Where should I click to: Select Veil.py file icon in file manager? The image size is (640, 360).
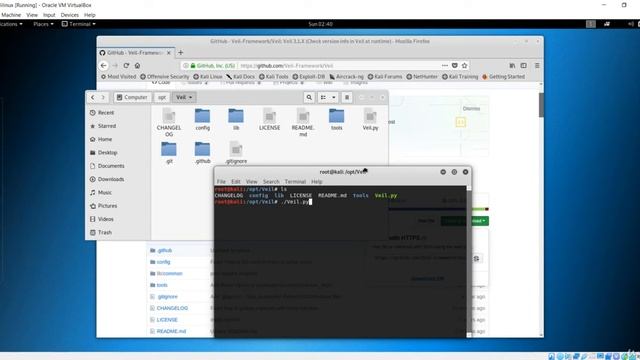click(x=370, y=116)
